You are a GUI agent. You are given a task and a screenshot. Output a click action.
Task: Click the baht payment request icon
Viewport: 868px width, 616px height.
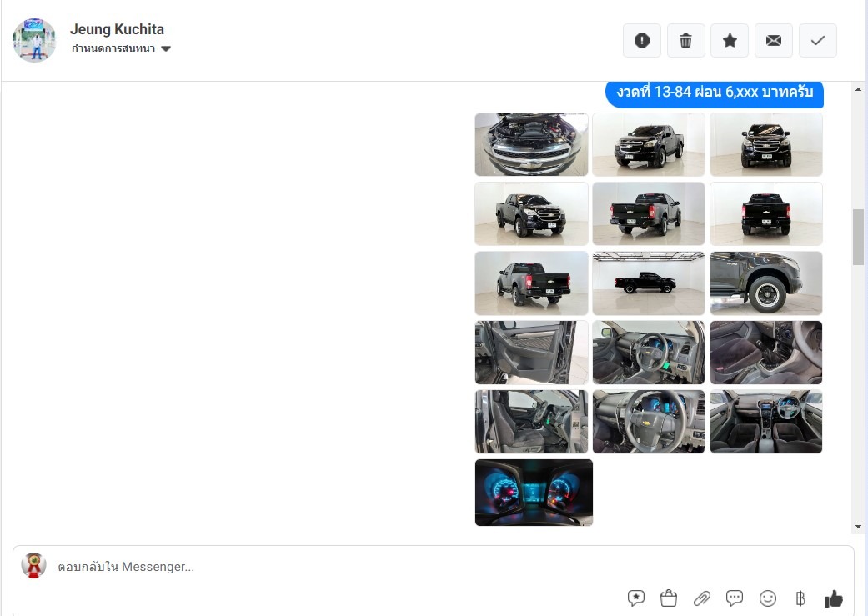[800, 598]
